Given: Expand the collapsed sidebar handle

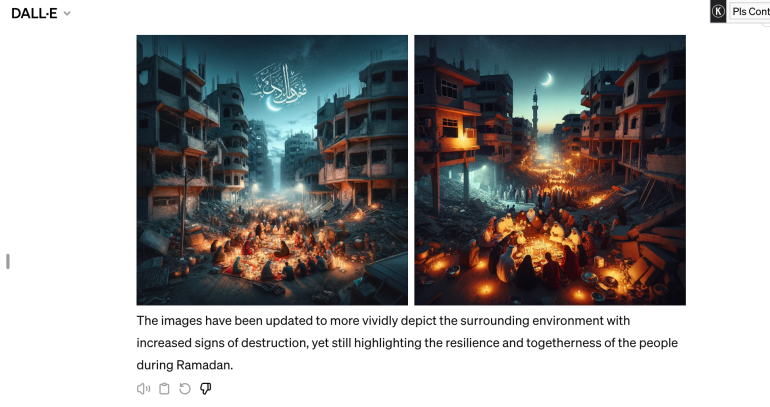Looking at the screenshot, I should tap(7, 261).
